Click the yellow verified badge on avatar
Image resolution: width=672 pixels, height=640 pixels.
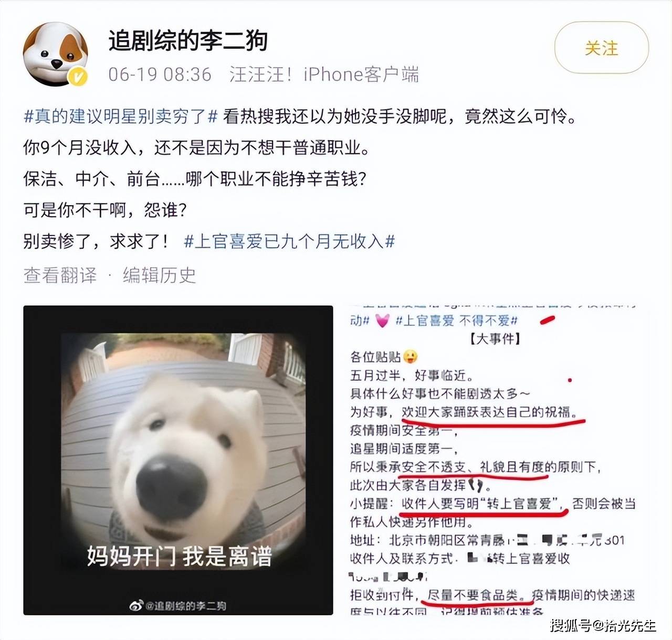pyautogui.click(x=78, y=78)
